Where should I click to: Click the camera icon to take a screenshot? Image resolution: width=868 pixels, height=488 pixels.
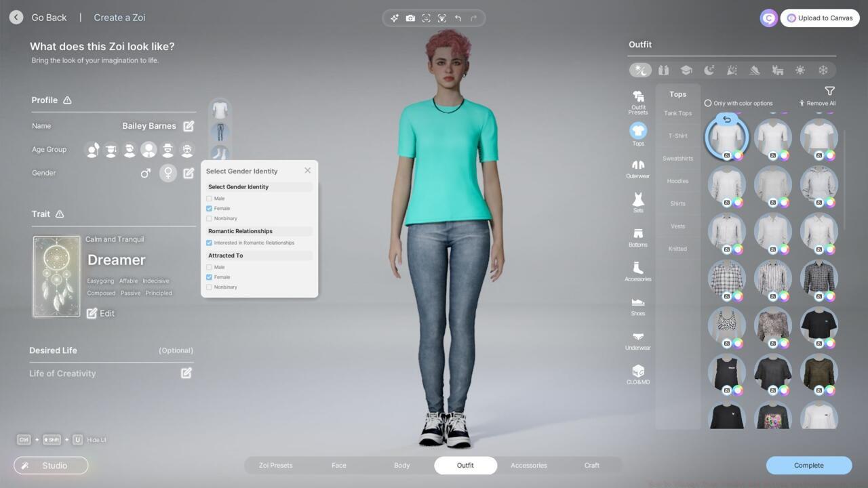[410, 18]
